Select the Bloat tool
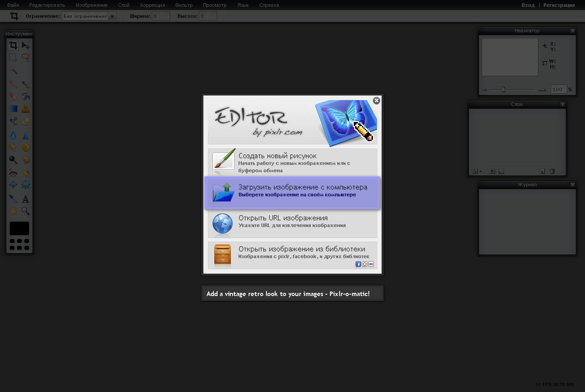 (13, 185)
